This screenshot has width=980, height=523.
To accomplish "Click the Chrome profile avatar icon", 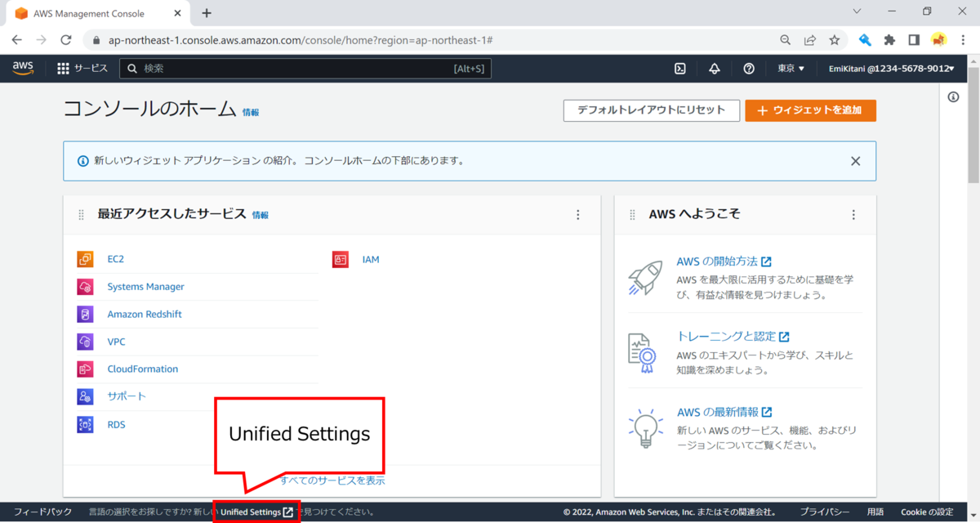I will tap(938, 39).
